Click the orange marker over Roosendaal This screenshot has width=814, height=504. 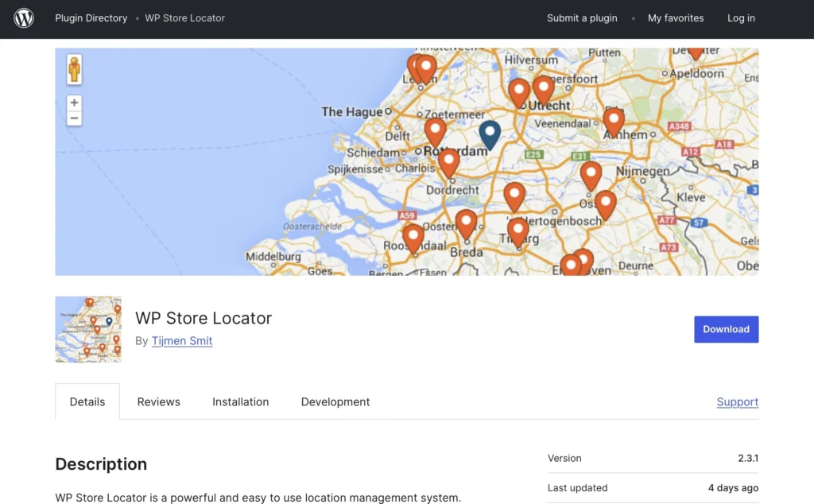[413, 238]
